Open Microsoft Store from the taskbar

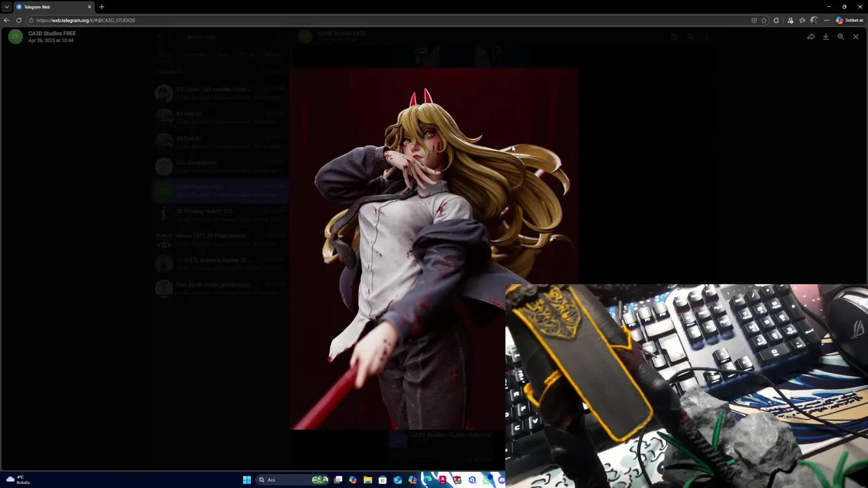click(x=382, y=480)
